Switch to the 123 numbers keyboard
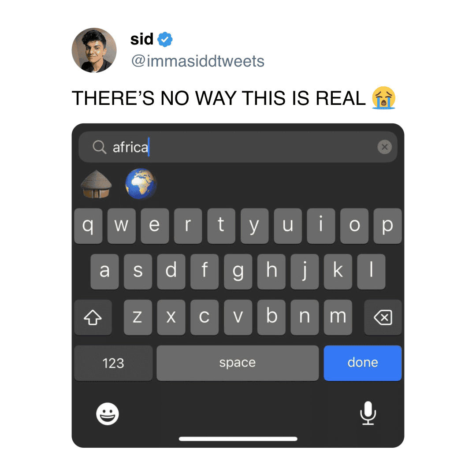Image resolution: width=476 pixels, height=476 pixels. [113, 363]
